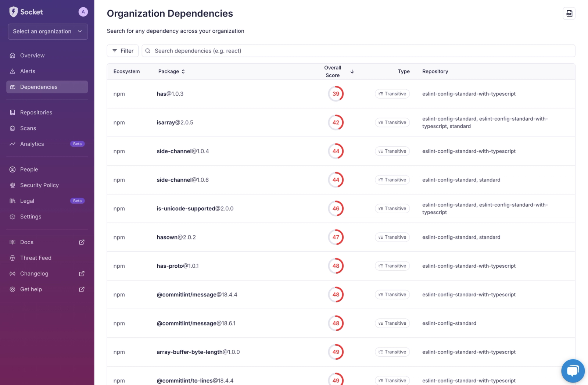Click the Scans clipboard icon
Viewport: 588px width, 385px height.
coord(12,128)
